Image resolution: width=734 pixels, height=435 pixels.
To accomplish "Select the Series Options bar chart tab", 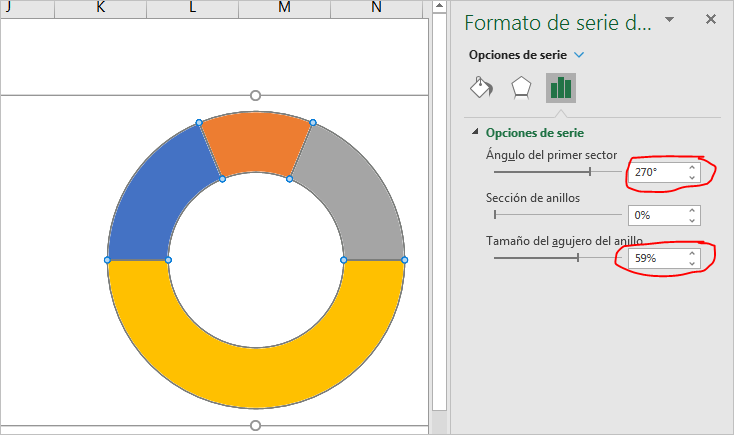I will click(561, 88).
